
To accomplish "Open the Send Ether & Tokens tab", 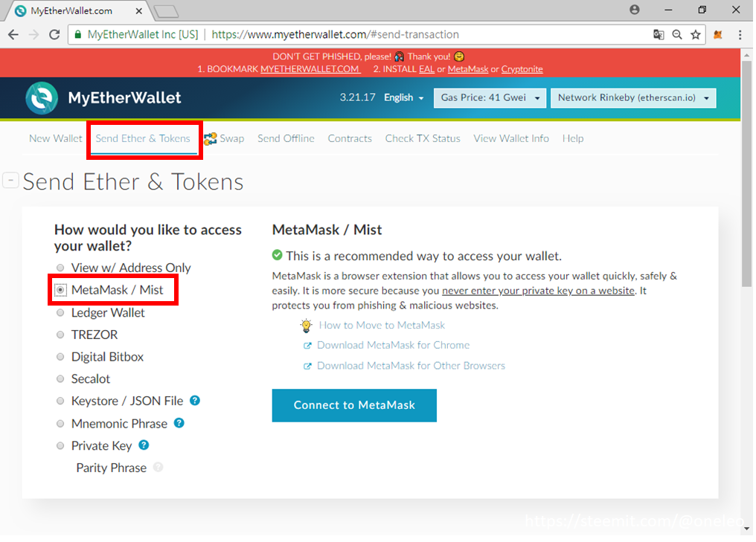I will tap(143, 139).
